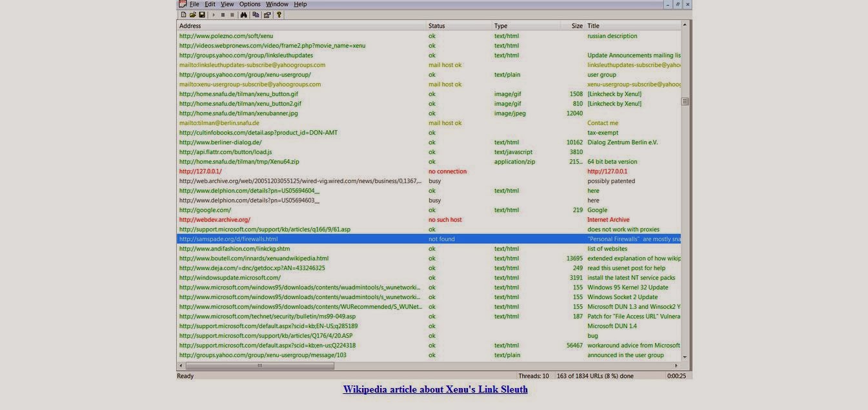Open Find with the binoculars icon
Screen dimensions: 868x410
coord(244,15)
